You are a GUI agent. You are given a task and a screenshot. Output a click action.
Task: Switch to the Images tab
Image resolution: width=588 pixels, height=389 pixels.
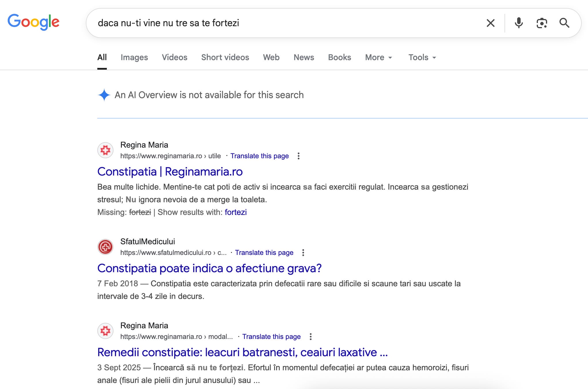click(x=134, y=58)
